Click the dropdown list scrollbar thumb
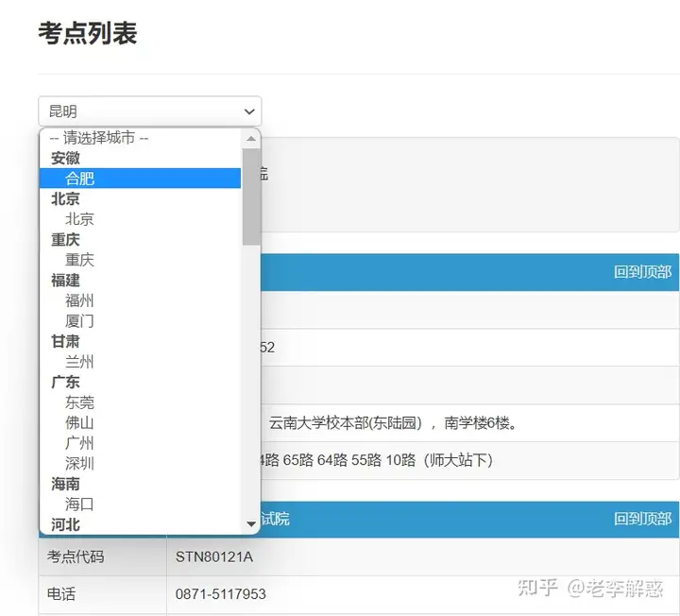 point(251,197)
